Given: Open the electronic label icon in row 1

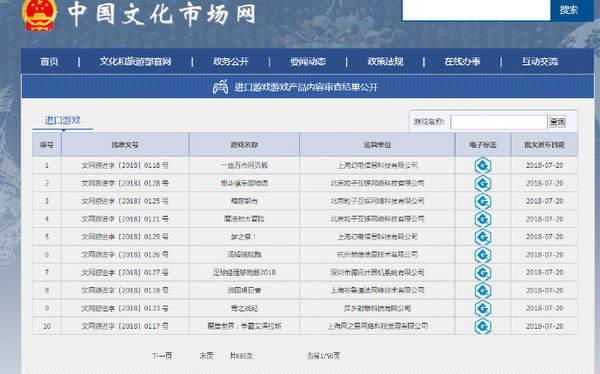Looking at the screenshot, I should point(483,165).
